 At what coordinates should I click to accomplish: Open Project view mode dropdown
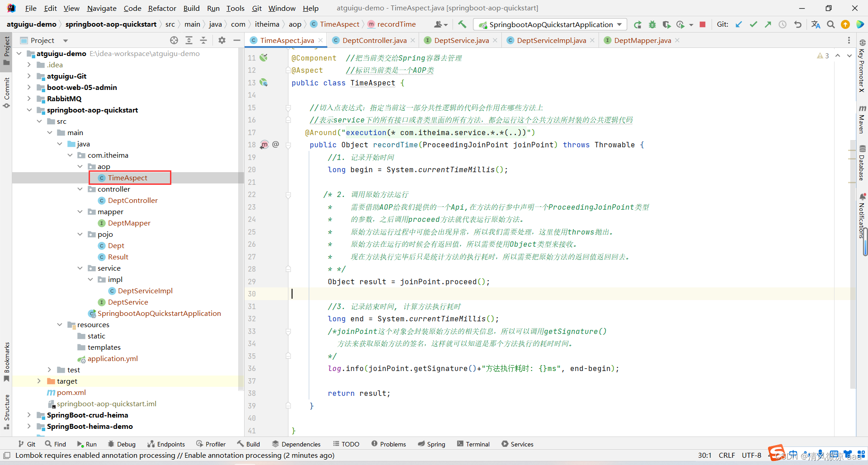(66, 41)
